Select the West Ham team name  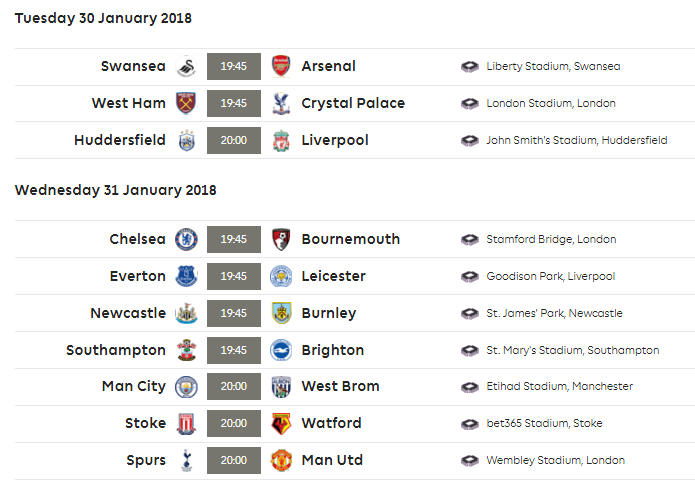[129, 103]
